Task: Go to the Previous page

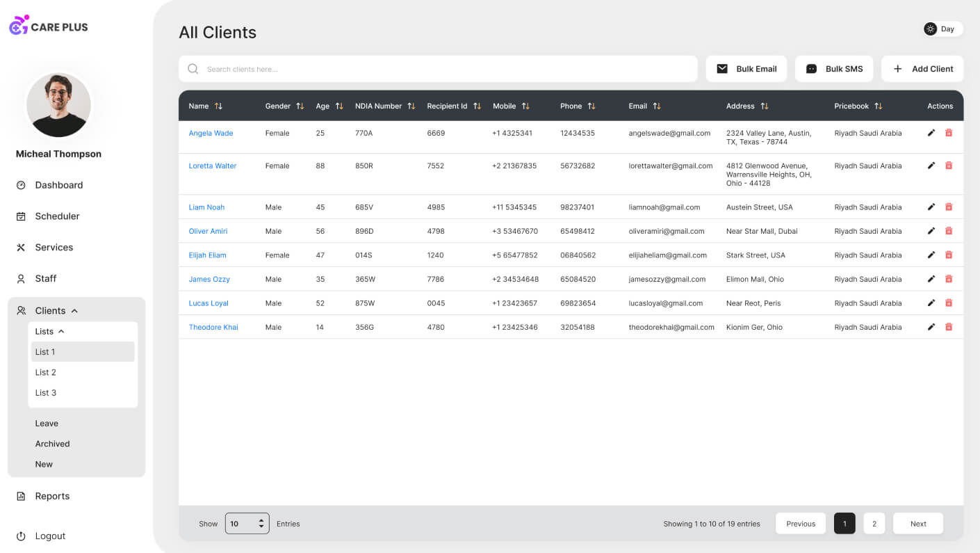Action: pos(801,524)
